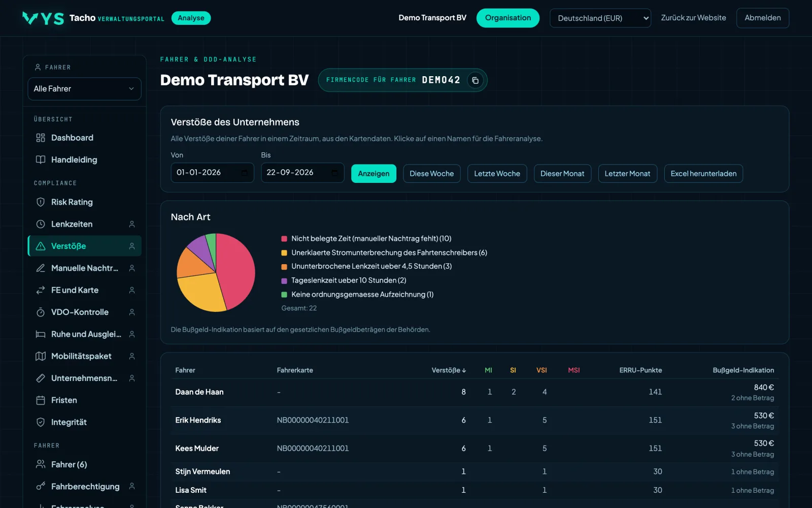The width and height of the screenshot is (812, 508).
Task: Click the FE und Karte arrows icon
Action: 41,290
